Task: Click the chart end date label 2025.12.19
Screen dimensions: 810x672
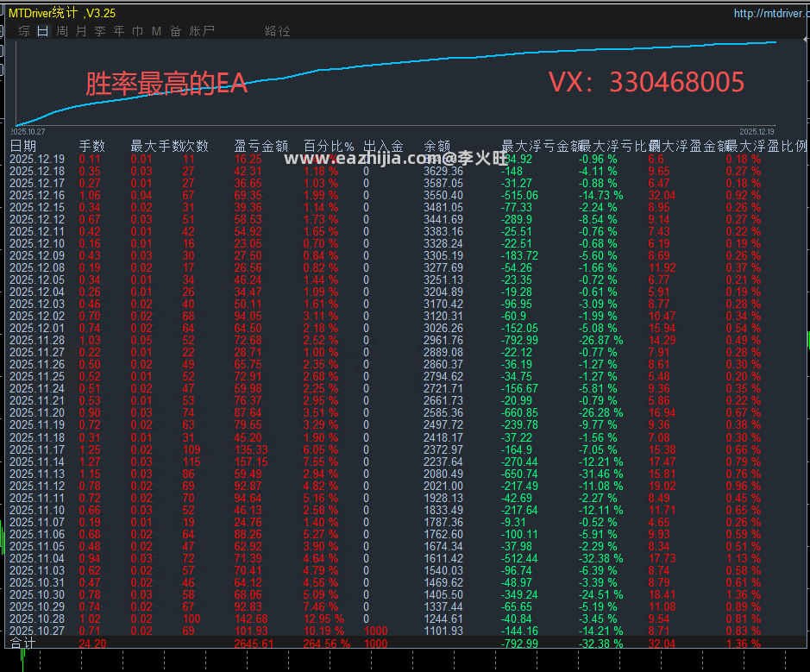Action: 757,132
